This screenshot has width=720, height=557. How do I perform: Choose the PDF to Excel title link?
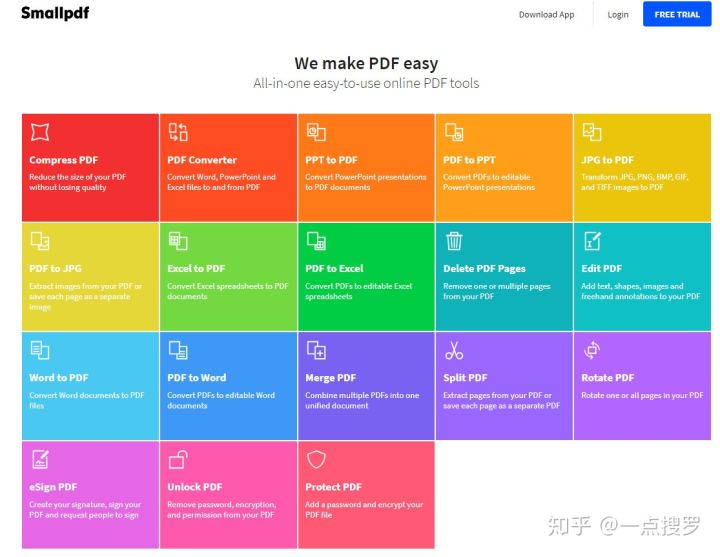334,269
